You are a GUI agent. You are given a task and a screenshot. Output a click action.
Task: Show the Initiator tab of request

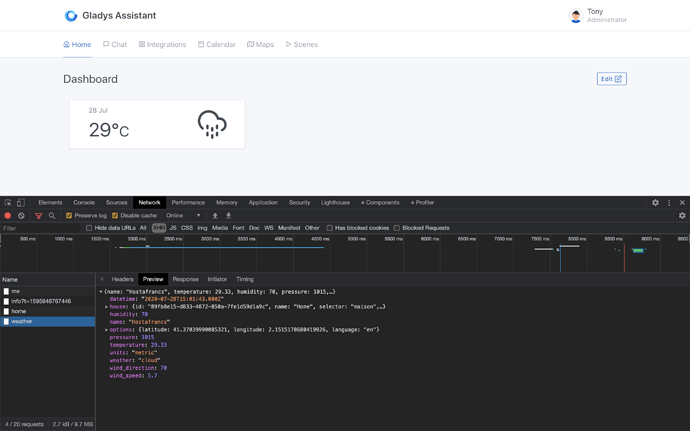point(217,279)
